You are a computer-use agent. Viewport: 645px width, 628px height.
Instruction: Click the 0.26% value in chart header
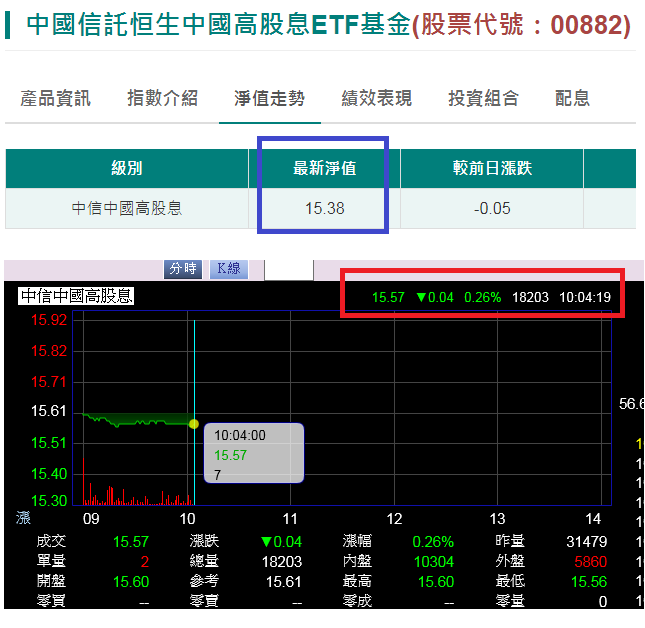482,297
